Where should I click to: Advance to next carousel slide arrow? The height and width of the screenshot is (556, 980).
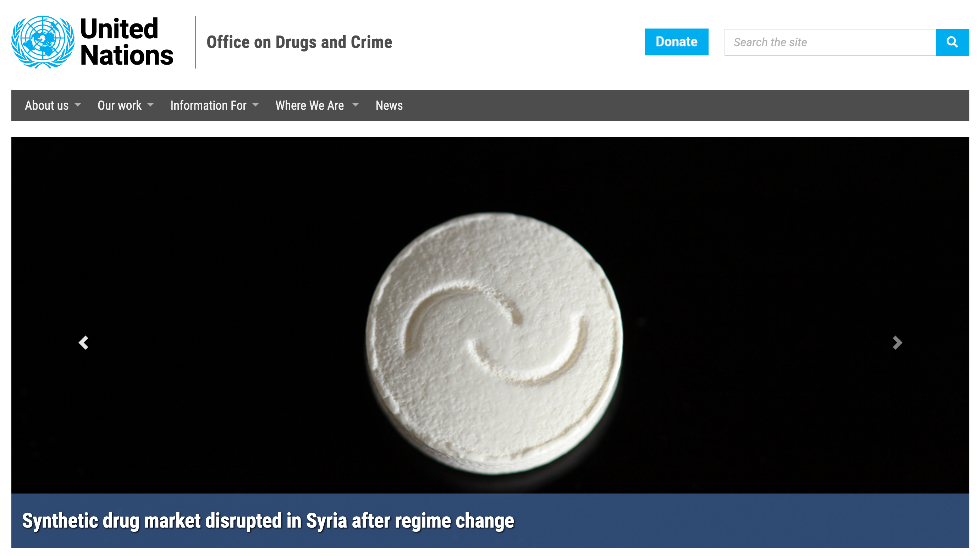[897, 343]
